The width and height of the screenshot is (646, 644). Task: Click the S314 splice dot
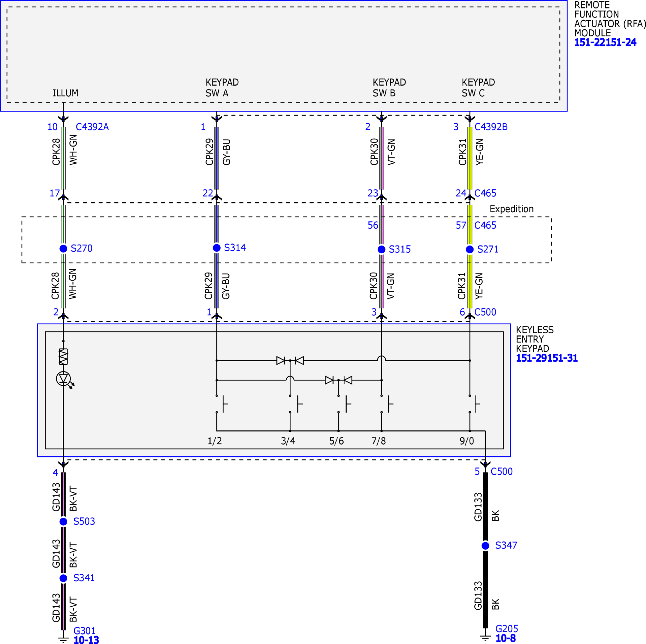[217, 248]
